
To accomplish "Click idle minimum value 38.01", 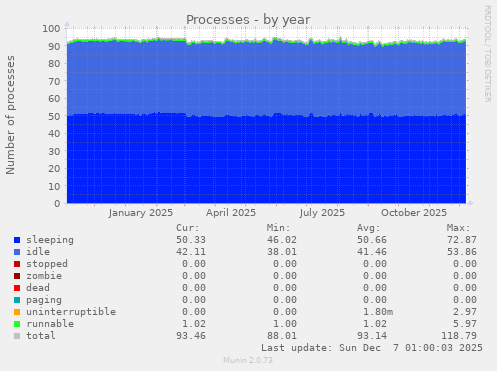I will pyautogui.click(x=282, y=252).
